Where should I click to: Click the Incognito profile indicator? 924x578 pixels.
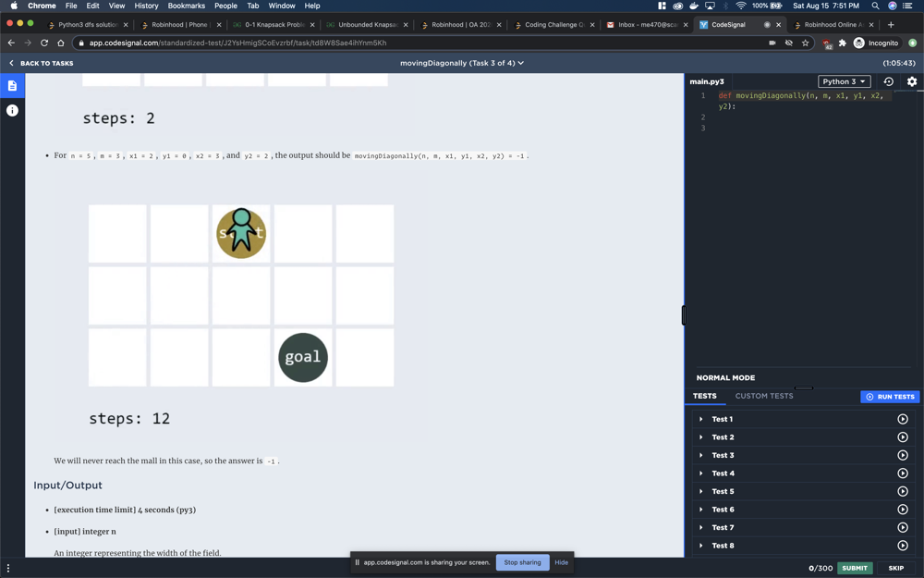(876, 43)
